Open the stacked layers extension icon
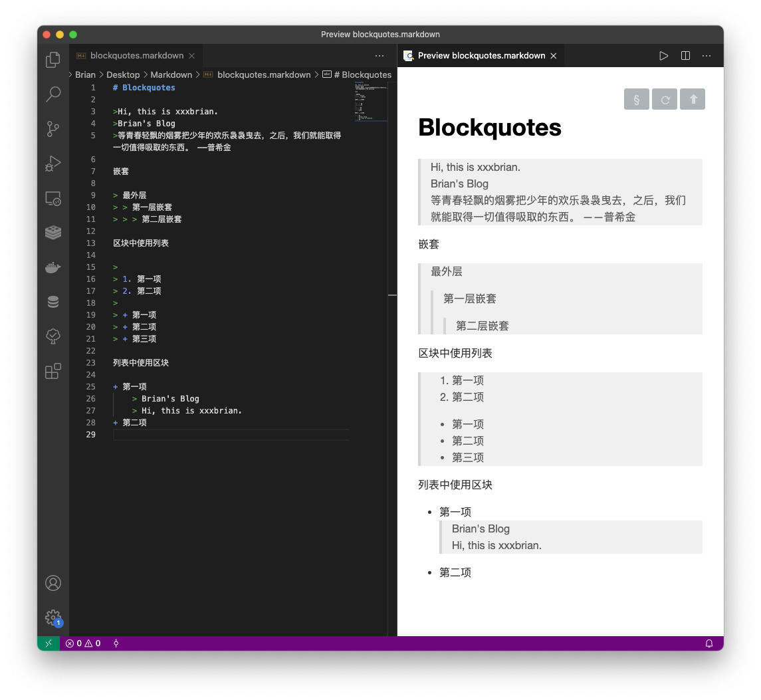The width and height of the screenshot is (761, 700). click(53, 233)
